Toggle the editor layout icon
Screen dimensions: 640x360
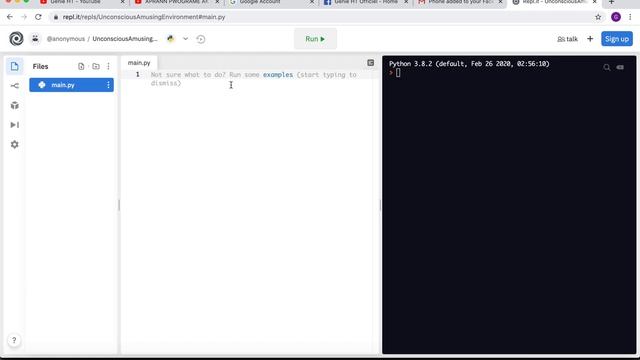point(370,63)
